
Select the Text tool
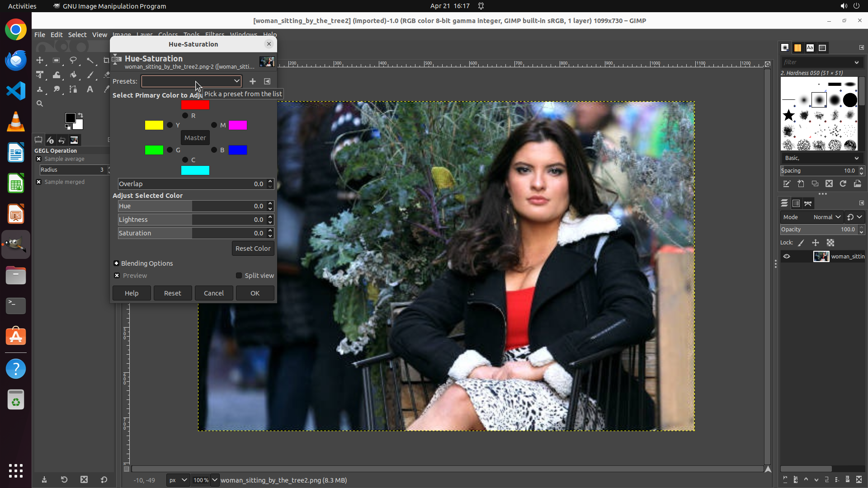pos(90,89)
